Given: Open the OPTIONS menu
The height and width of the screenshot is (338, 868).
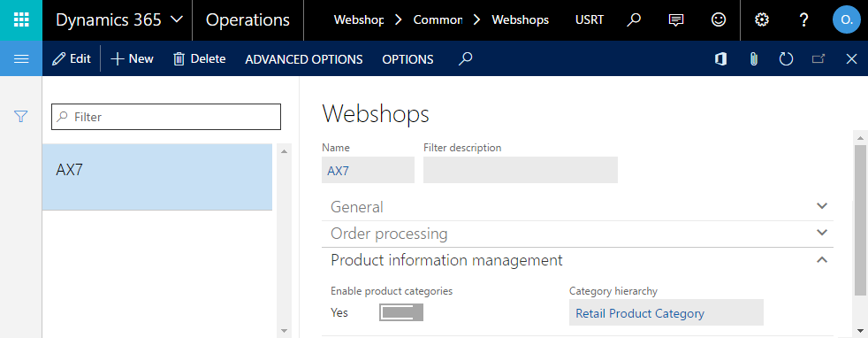Looking at the screenshot, I should [408, 58].
